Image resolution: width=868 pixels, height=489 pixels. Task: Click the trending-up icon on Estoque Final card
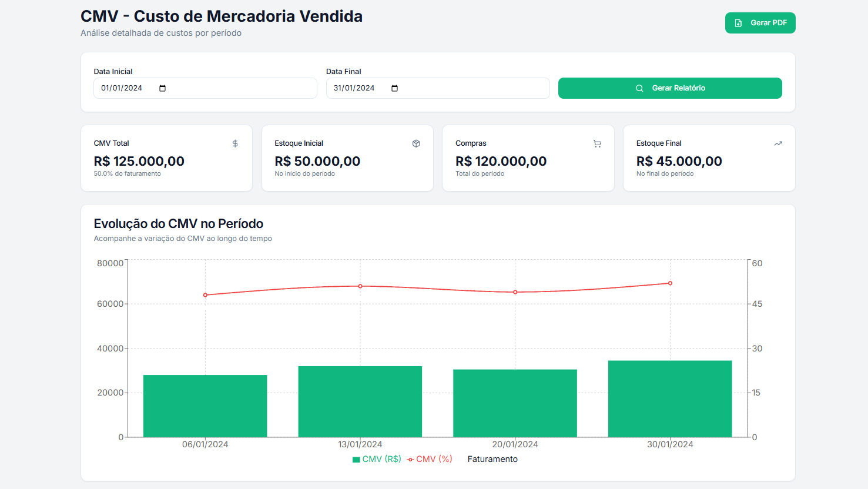778,143
